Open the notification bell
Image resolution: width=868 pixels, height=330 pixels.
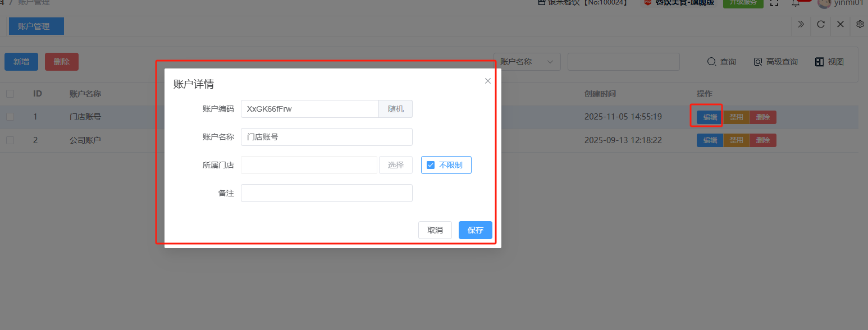(x=796, y=3)
